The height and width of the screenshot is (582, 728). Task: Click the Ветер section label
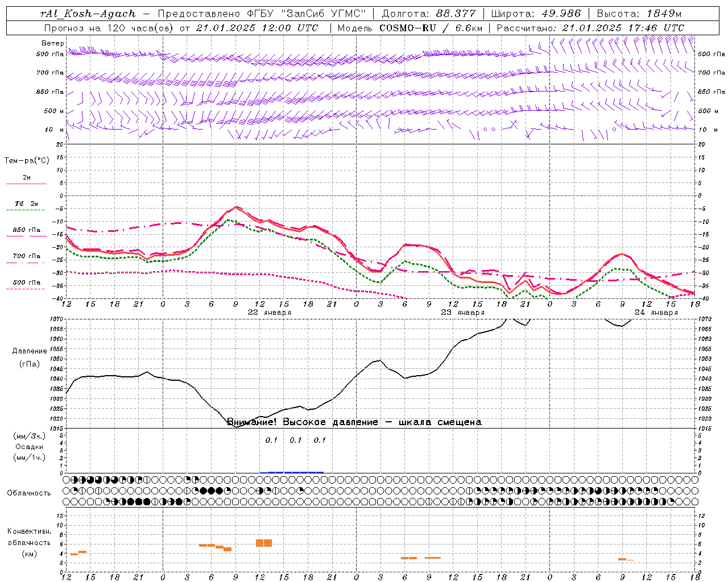(52, 43)
